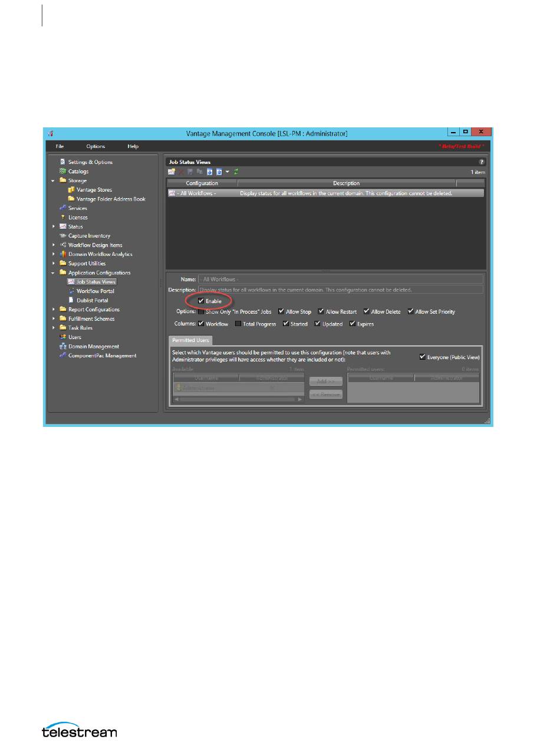
Task: Click the New Configuration toolbar icon
Action: coord(171,172)
